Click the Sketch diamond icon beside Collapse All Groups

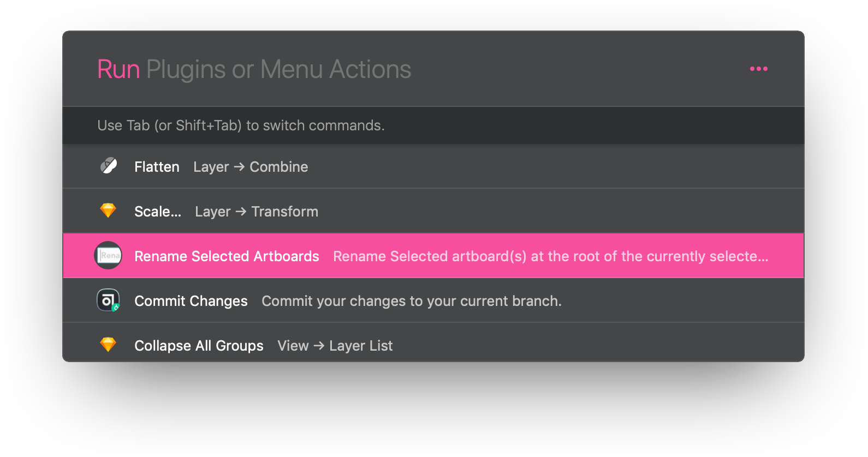[x=108, y=345]
